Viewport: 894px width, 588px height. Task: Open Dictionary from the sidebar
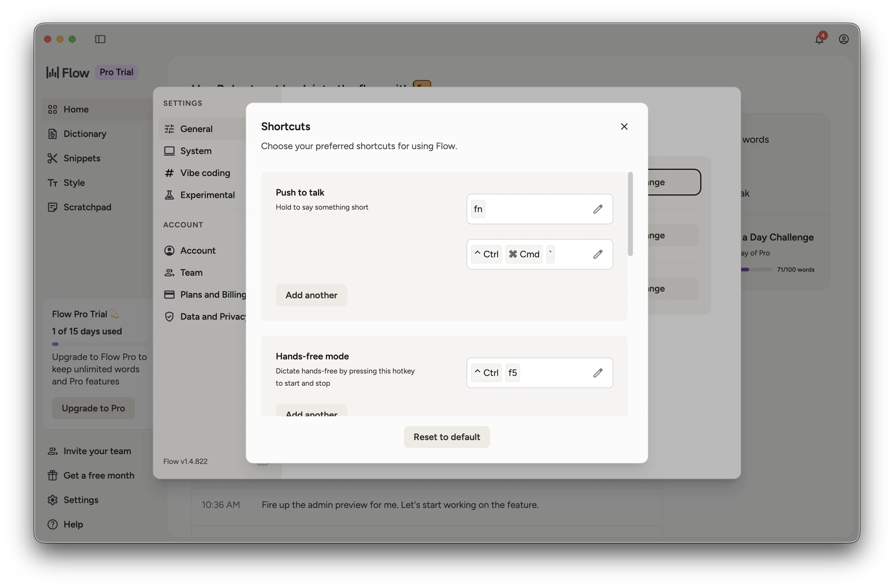(84, 134)
